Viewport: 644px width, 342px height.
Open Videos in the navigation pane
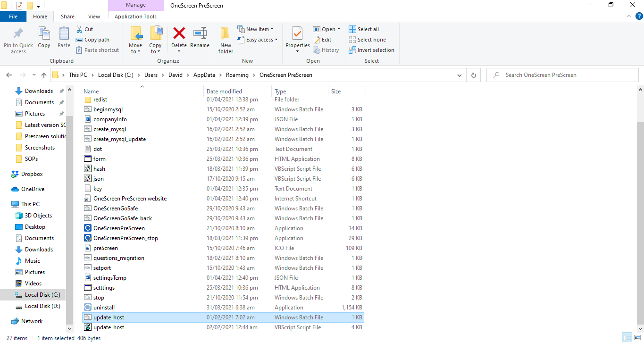coord(28,284)
